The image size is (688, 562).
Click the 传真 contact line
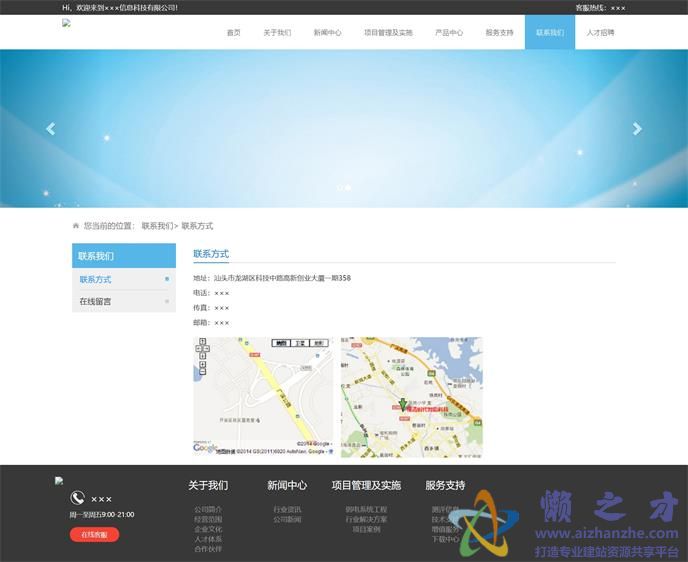point(211,308)
